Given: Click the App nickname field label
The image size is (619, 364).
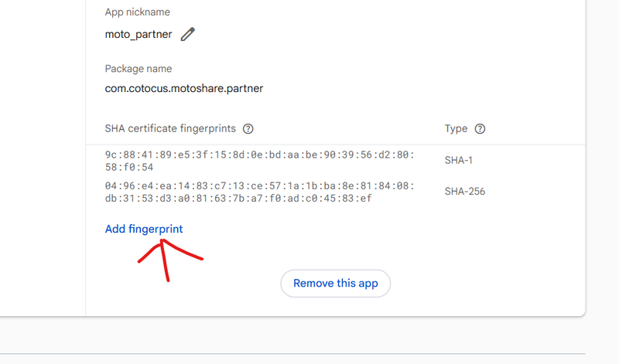Looking at the screenshot, I should click(138, 12).
